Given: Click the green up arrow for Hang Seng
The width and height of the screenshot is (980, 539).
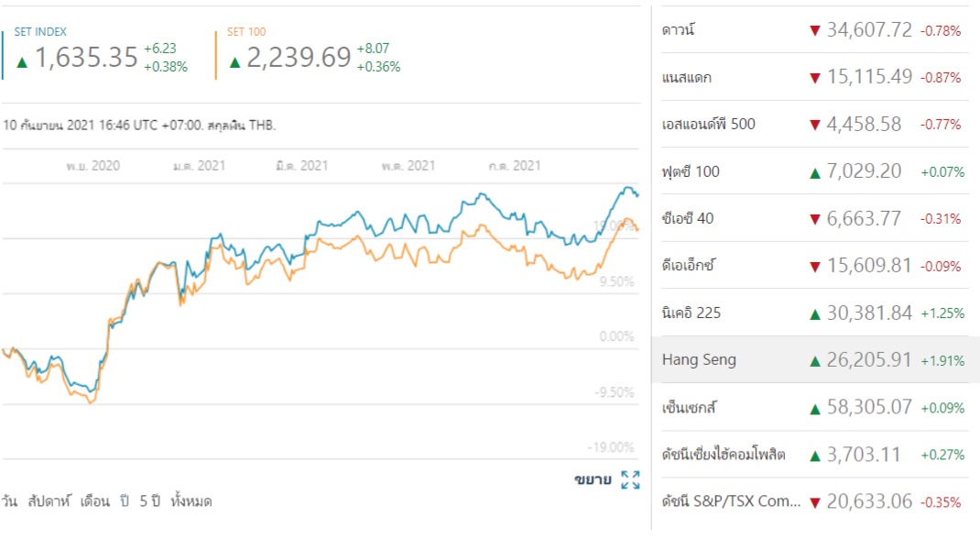Looking at the screenshot, I should (x=814, y=360).
